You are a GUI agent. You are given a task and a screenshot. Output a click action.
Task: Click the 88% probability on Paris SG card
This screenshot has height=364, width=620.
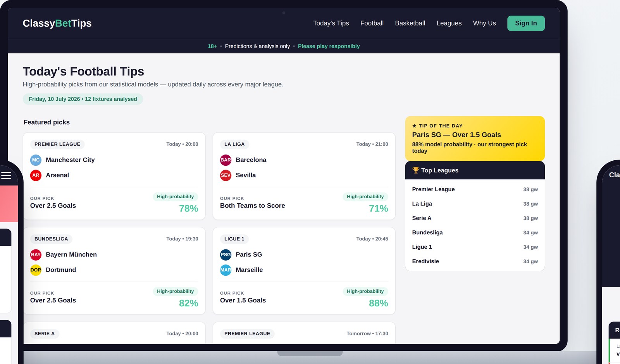point(378,303)
